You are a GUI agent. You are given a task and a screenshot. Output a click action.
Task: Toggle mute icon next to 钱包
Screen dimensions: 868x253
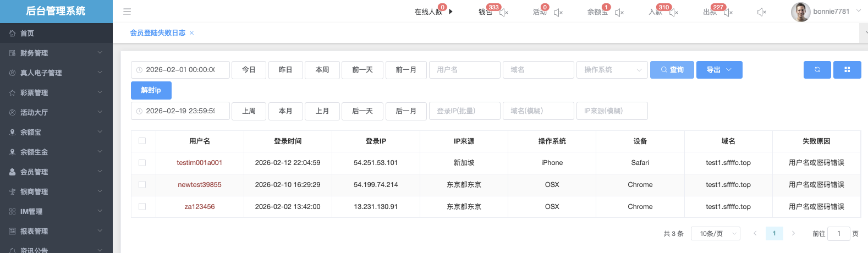(x=504, y=12)
